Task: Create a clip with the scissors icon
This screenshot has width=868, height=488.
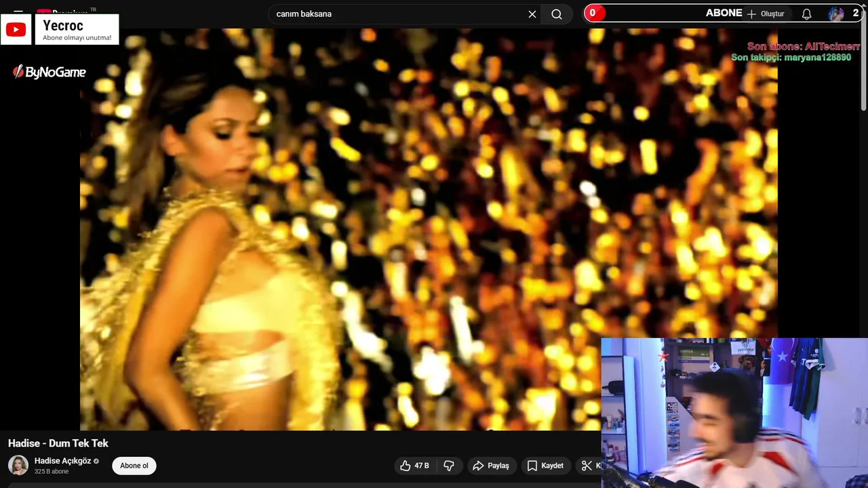Action: tap(587, 466)
